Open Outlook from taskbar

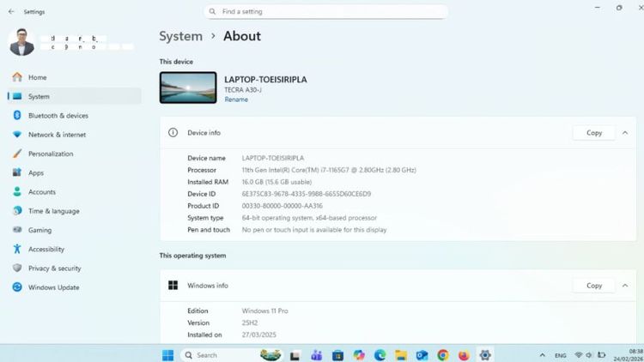point(422,355)
